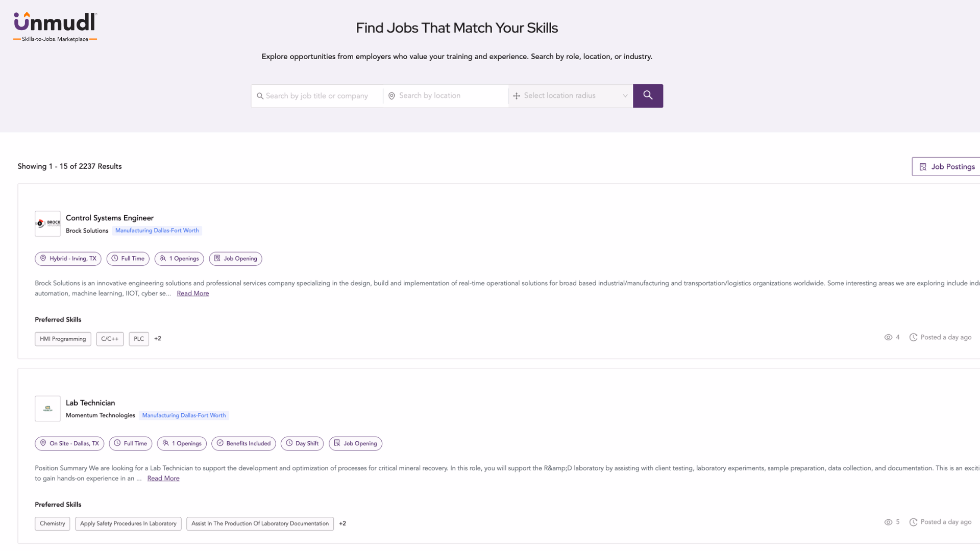Open the Lab Technician job title
980x551 pixels.
(x=90, y=403)
